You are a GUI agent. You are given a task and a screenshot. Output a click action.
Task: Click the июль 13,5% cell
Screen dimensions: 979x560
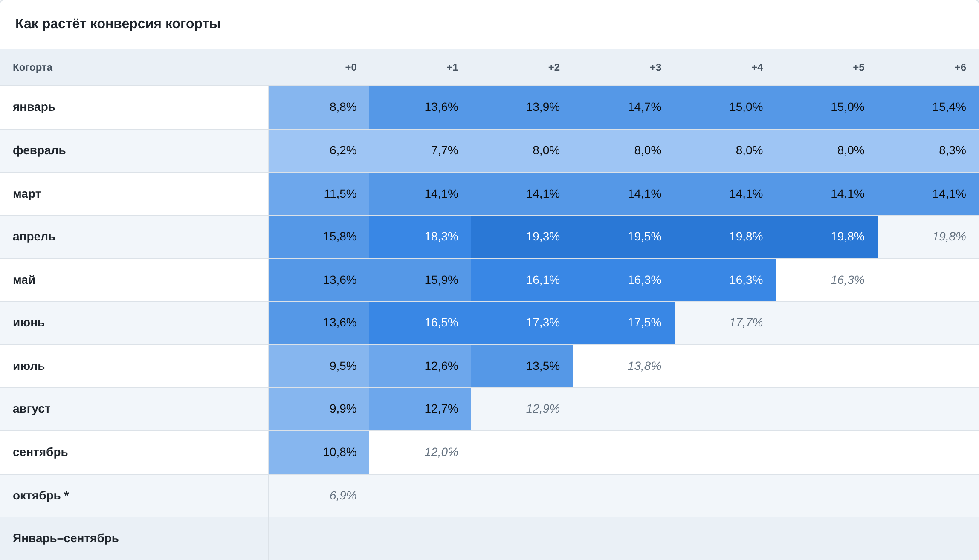click(x=522, y=366)
